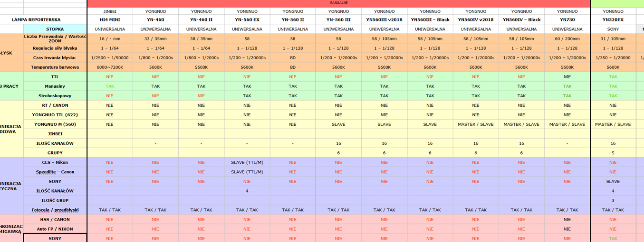
Task: Click SLAVE (TTL/M) in CLS – Nikon row
Action: [247, 162]
